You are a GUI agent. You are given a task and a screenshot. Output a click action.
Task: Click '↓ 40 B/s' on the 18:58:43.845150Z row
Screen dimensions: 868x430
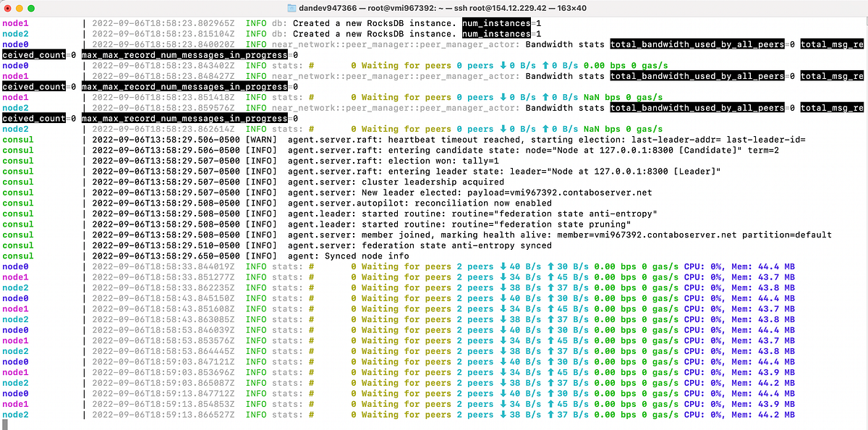[521, 298]
